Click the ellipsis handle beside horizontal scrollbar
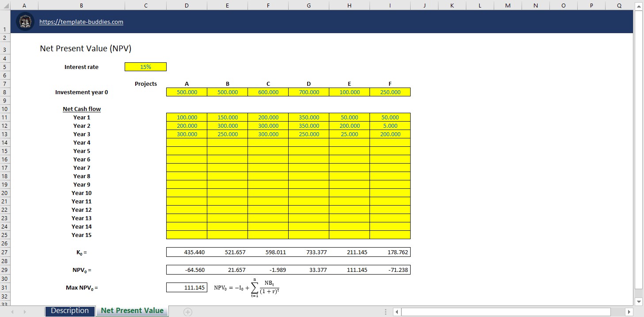Screen dimensions: 644x317 click(385, 311)
